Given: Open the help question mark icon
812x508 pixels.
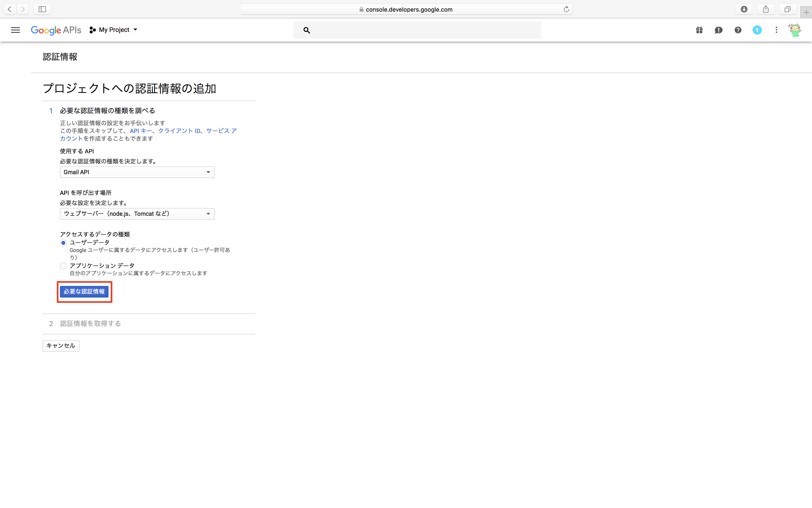Looking at the screenshot, I should pyautogui.click(x=738, y=30).
